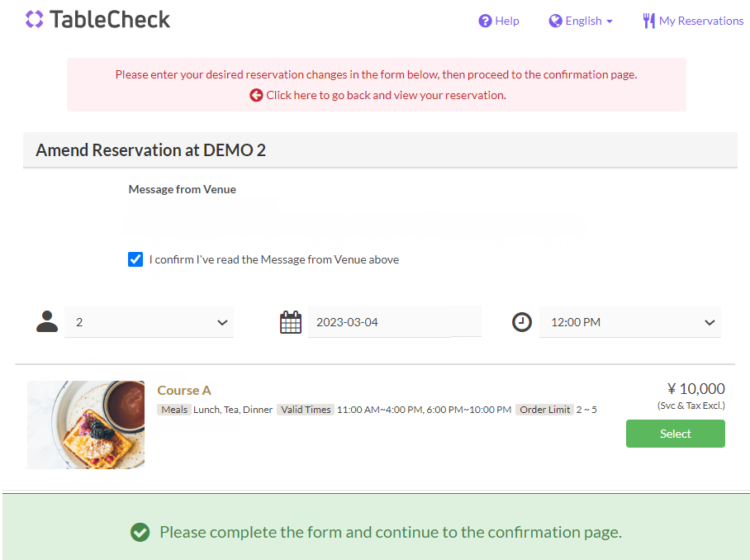Click the green checkmark circle icon
The width and height of the screenshot is (750, 560).
point(140,533)
